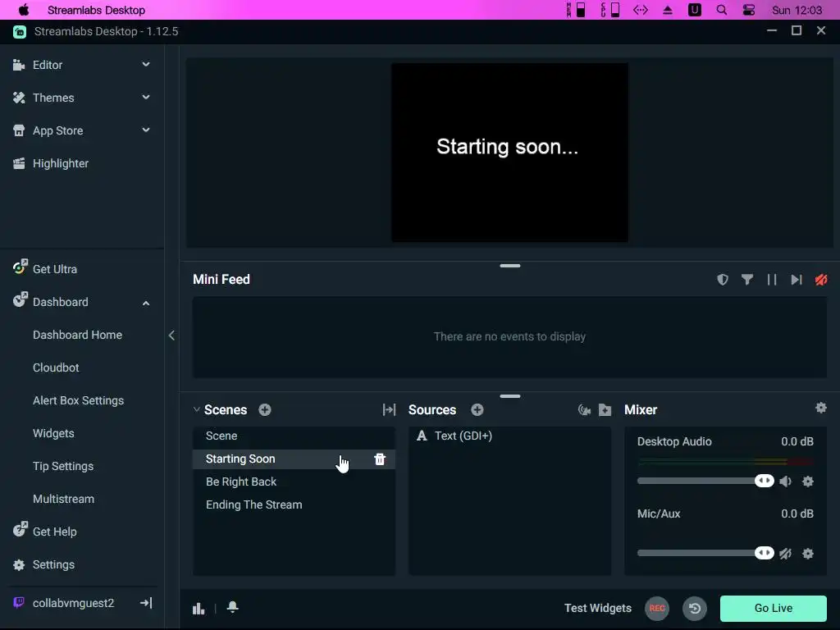840x630 pixels.
Task: Open Mixer advanced audio settings gear
Action: click(820, 409)
